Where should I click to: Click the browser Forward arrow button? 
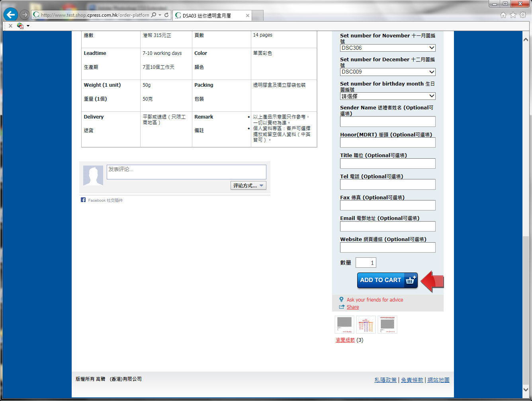tap(25, 15)
